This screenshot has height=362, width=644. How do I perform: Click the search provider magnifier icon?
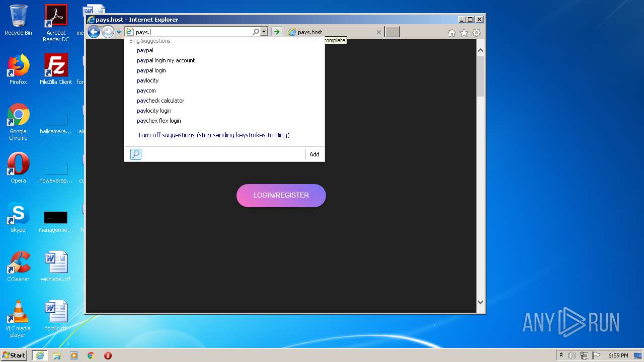click(x=136, y=154)
